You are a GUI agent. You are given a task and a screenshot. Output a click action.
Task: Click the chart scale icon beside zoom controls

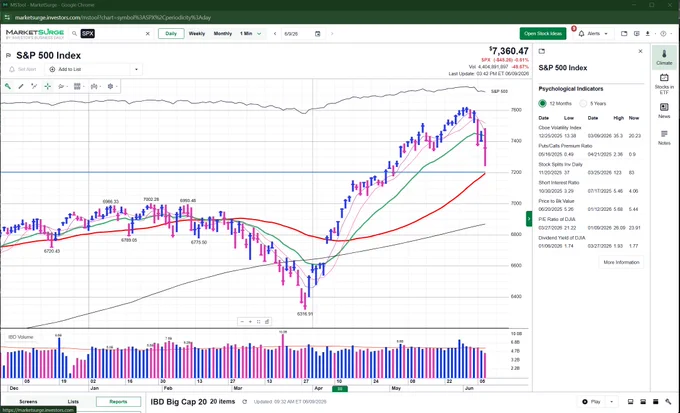(x=267, y=321)
